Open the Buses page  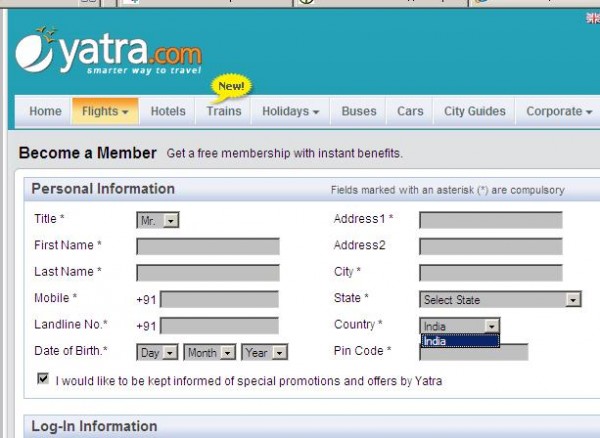click(x=358, y=111)
